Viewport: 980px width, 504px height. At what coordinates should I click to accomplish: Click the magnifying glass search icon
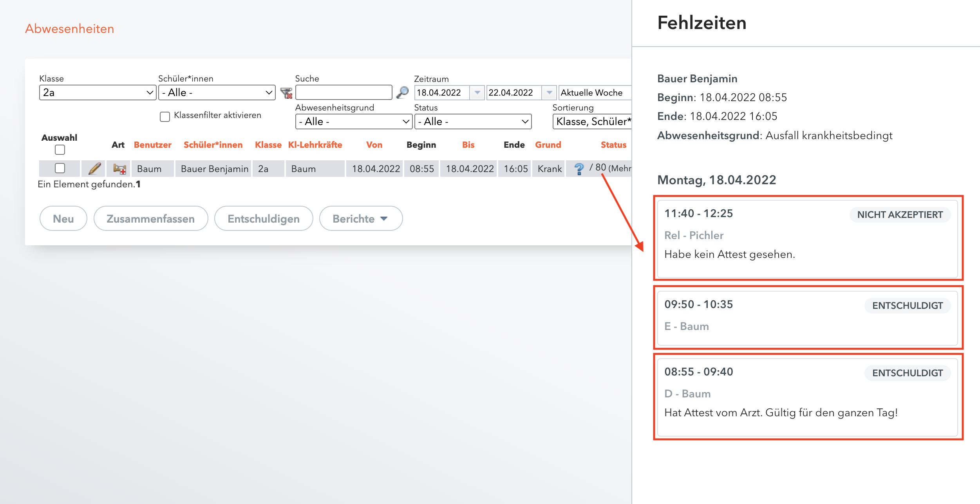pos(402,92)
